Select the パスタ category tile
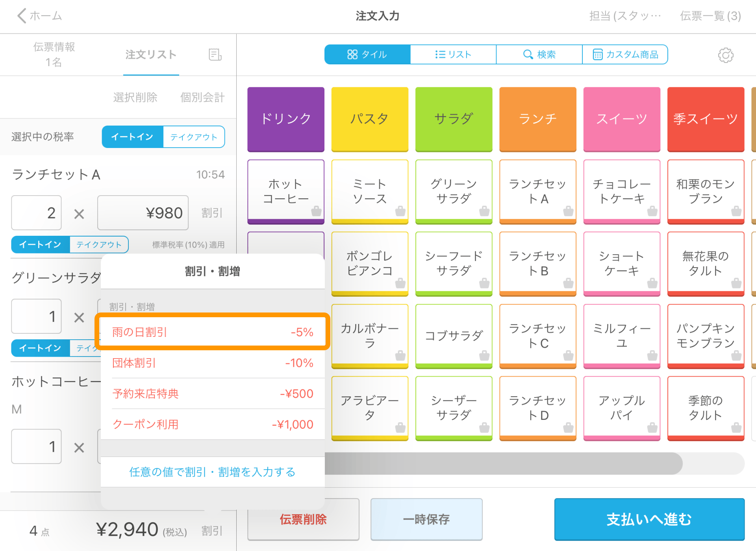Viewport: 756px width, 551px height. coord(370,119)
